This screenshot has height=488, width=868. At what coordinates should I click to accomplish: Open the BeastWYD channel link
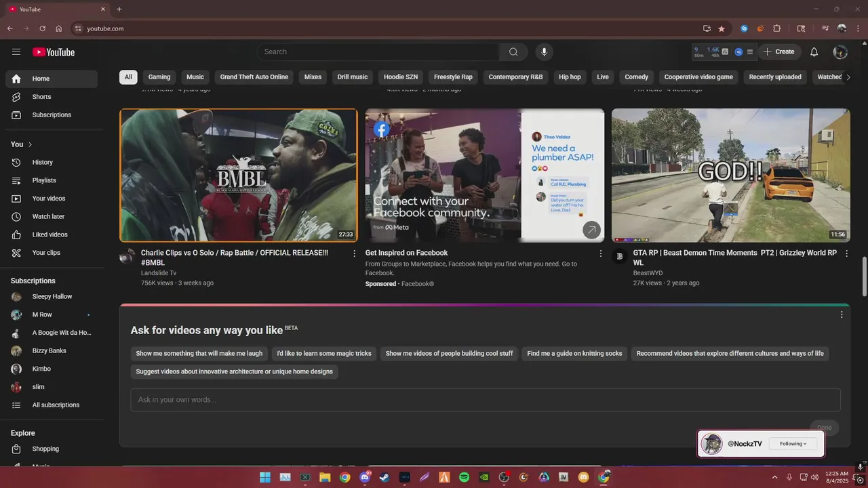pyautogui.click(x=648, y=273)
